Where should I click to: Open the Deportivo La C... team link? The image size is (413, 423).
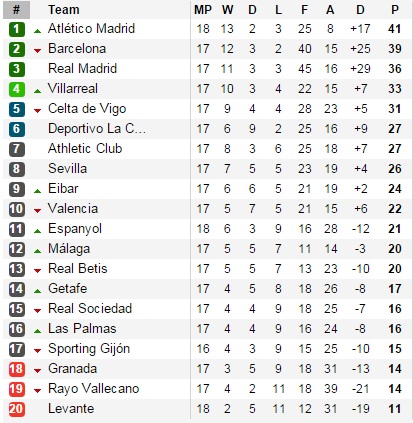click(x=97, y=129)
